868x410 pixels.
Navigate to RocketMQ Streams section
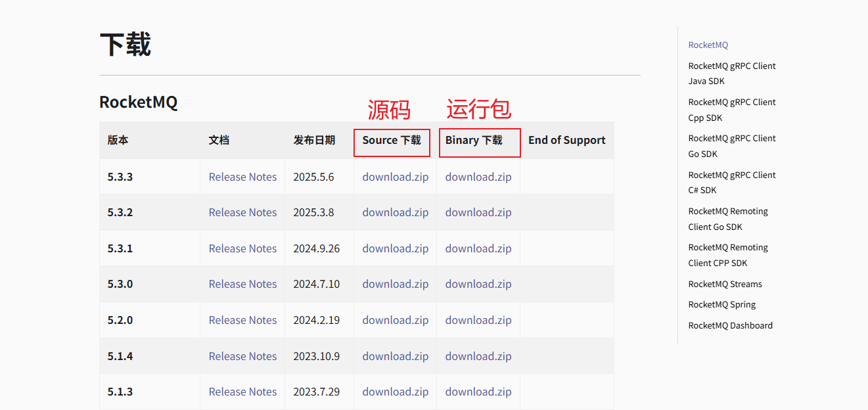coord(725,284)
